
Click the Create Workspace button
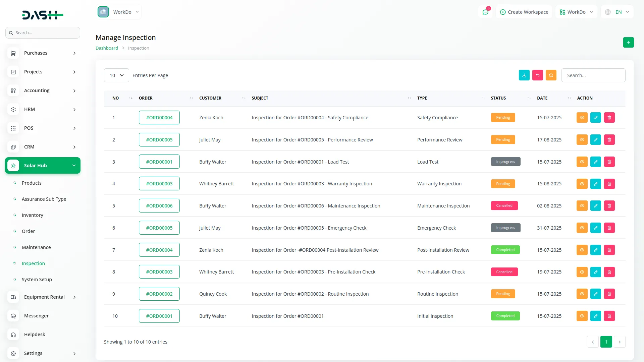524,12
